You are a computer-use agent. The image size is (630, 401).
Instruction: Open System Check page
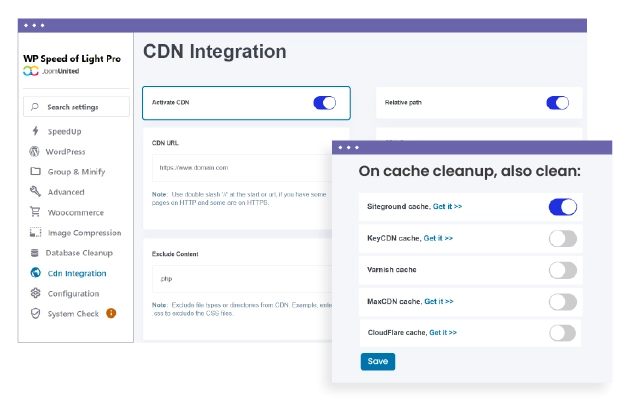73,314
